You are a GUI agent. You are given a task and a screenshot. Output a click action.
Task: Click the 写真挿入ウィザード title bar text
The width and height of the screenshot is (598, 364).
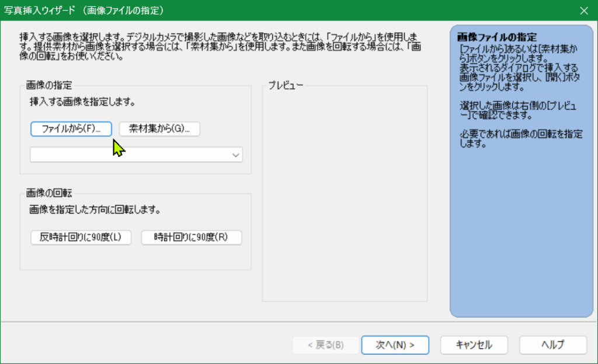(84, 10)
